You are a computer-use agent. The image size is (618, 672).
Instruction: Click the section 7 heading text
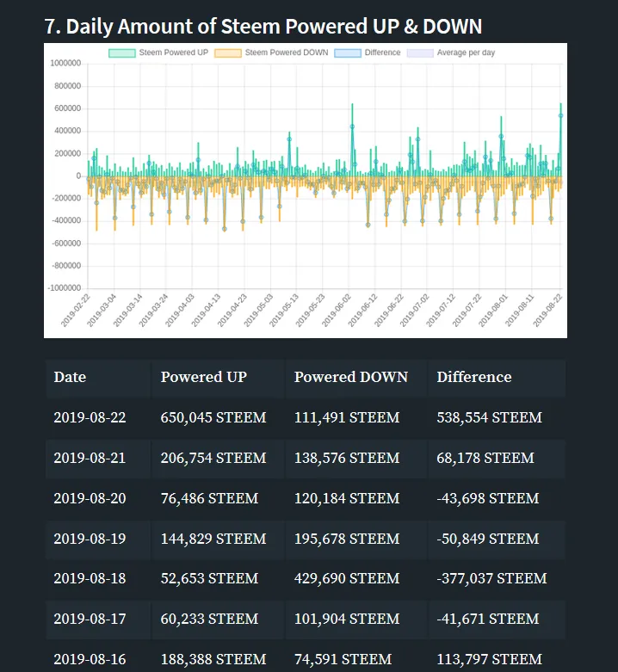[263, 27]
